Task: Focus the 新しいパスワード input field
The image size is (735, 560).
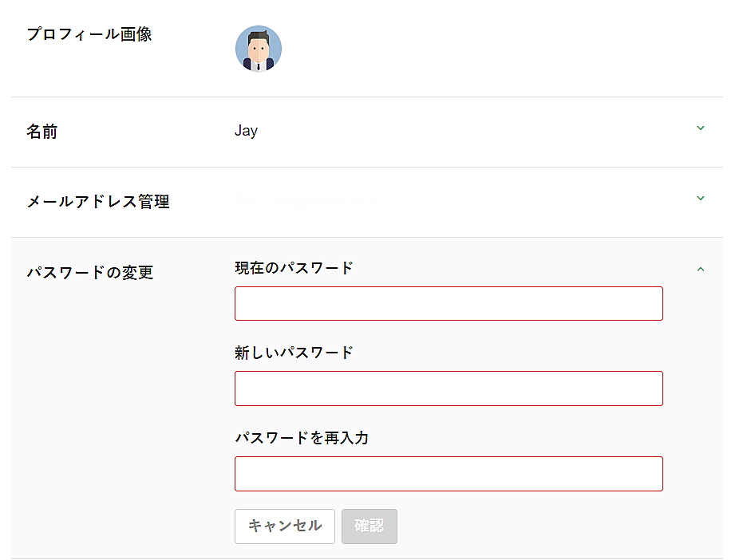Action: pos(449,388)
